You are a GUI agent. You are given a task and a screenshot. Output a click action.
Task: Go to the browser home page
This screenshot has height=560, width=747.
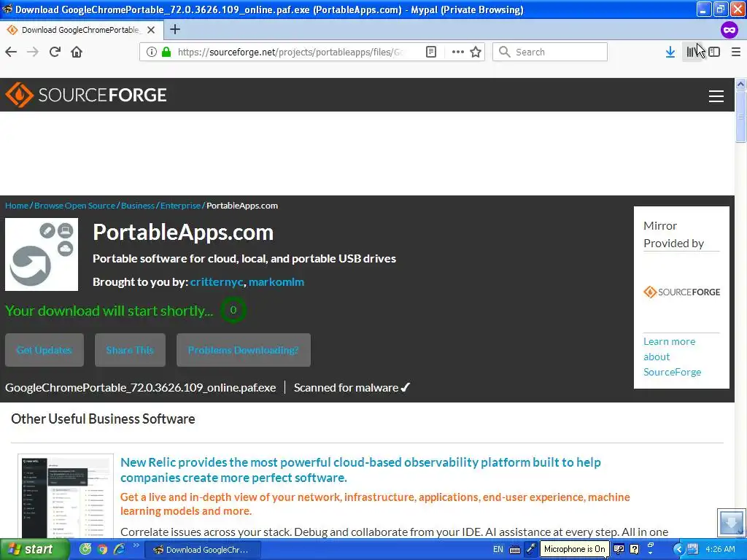pos(77,52)
